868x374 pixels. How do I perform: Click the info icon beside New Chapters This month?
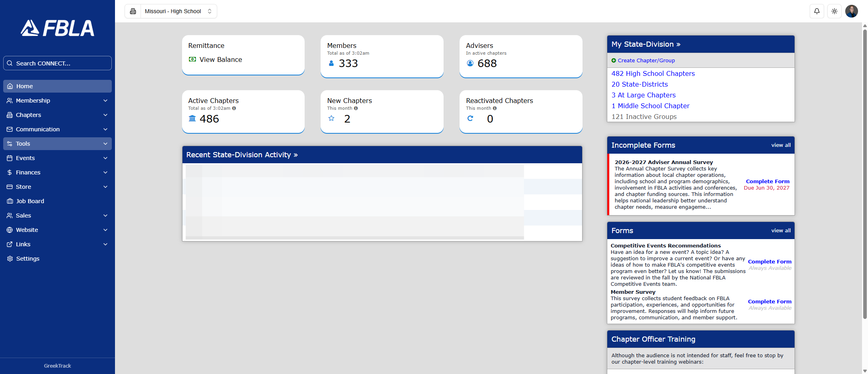point(356,108)
